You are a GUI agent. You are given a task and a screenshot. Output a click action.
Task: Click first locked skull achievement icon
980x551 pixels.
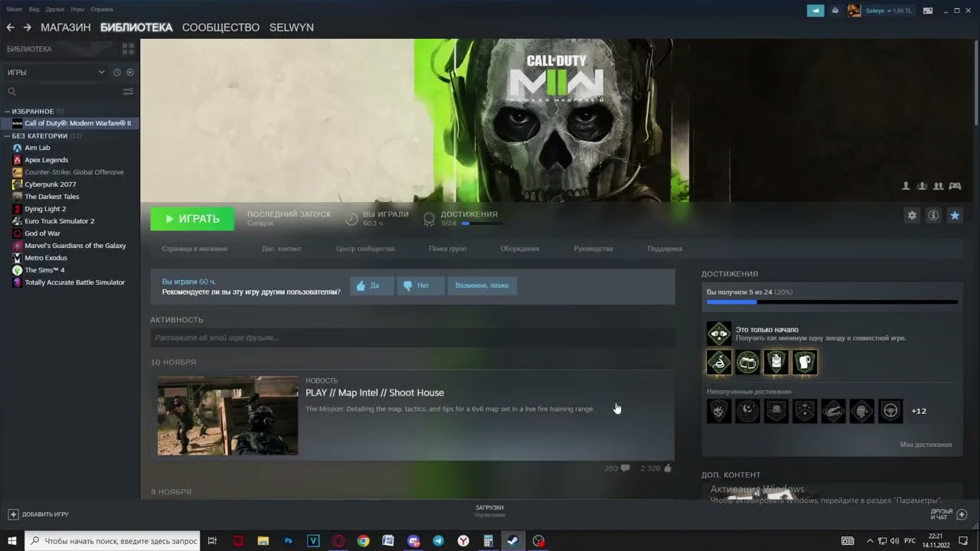coord(719,411)
